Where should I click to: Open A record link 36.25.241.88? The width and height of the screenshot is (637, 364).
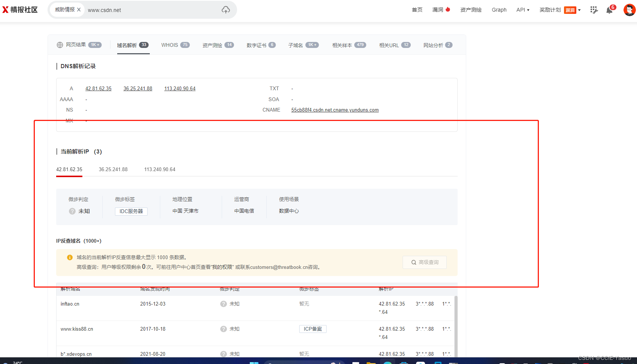point(138,89)
